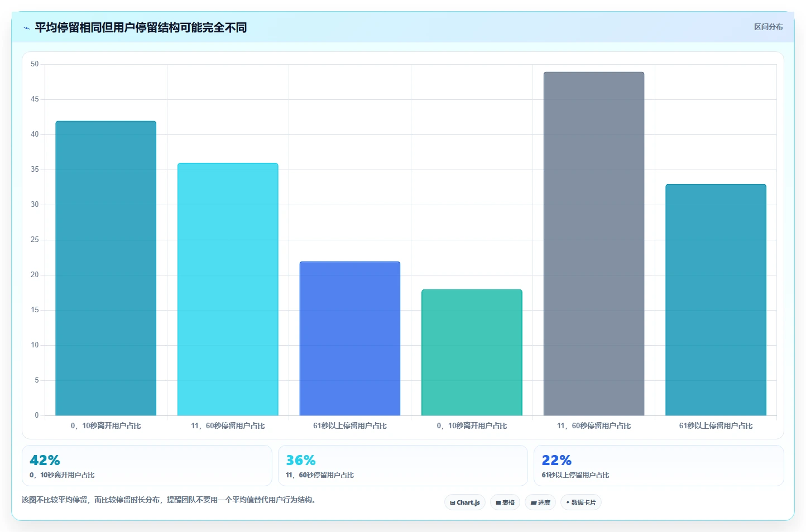
Task: Click the gray bar reaching 49
Action: 594,244
